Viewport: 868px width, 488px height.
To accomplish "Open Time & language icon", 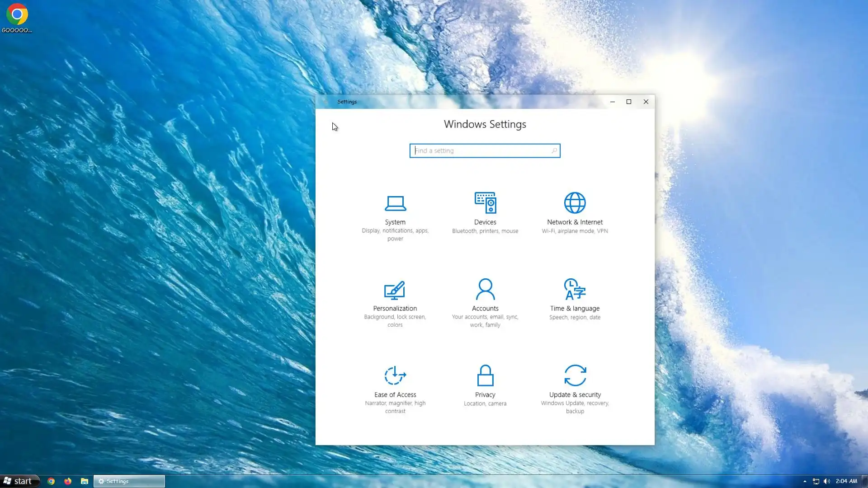I will pyautogui.click(x=575, y=289).
